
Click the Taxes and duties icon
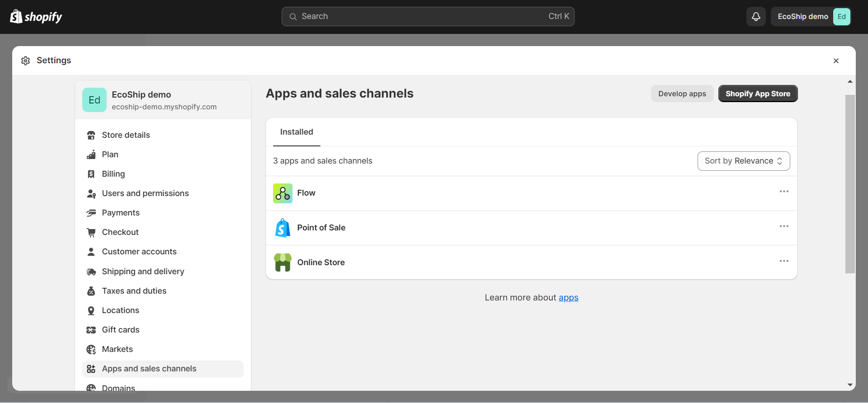point(91,291)
